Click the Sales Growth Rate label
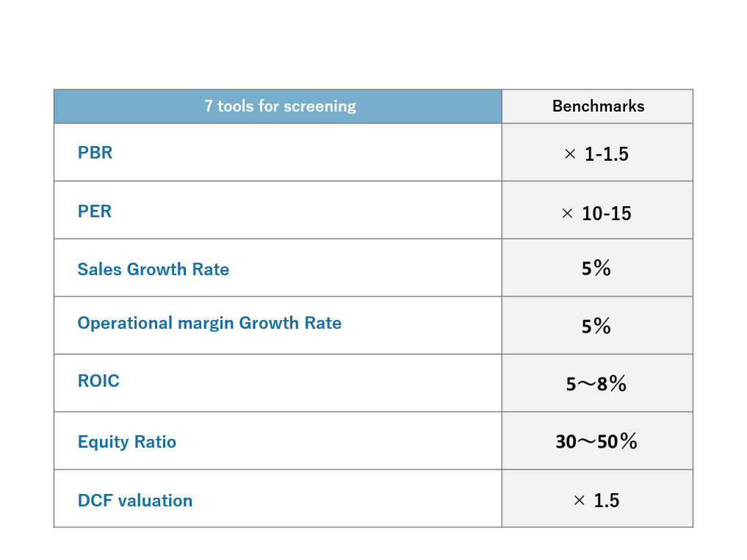This screenshot has height=560, width=747. [x=154, y=269]
